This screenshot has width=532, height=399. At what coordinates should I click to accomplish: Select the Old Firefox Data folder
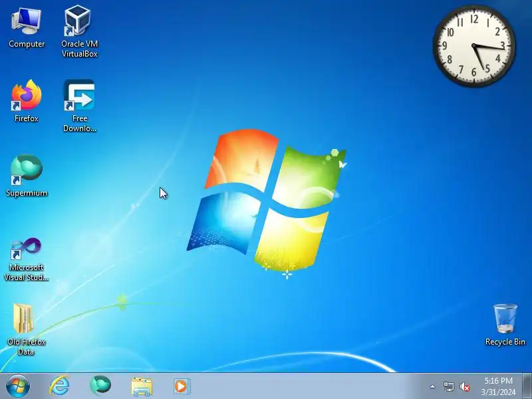[x=27, y=329]
